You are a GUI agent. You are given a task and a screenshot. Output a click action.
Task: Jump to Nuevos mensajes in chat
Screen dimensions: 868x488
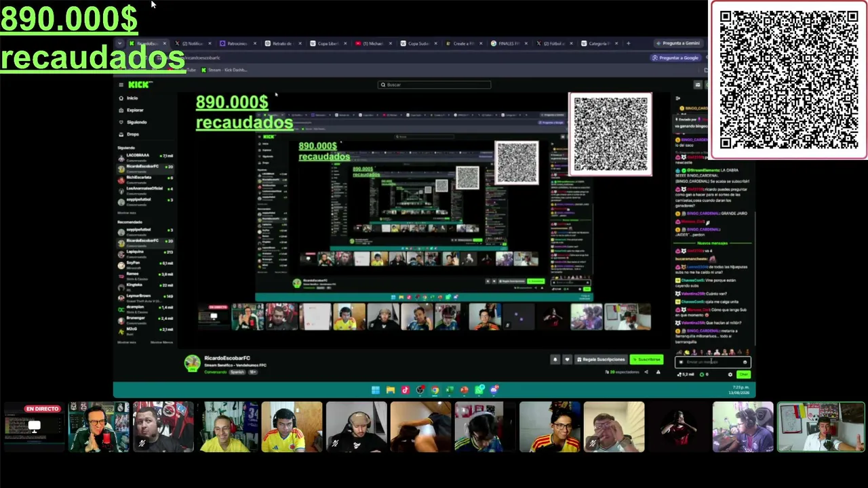[713, 243]
